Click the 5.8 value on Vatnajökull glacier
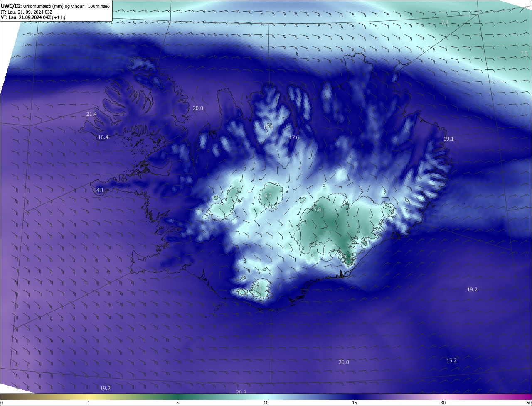The width and height of the screenshot is (532, 406). pos(317,210)
